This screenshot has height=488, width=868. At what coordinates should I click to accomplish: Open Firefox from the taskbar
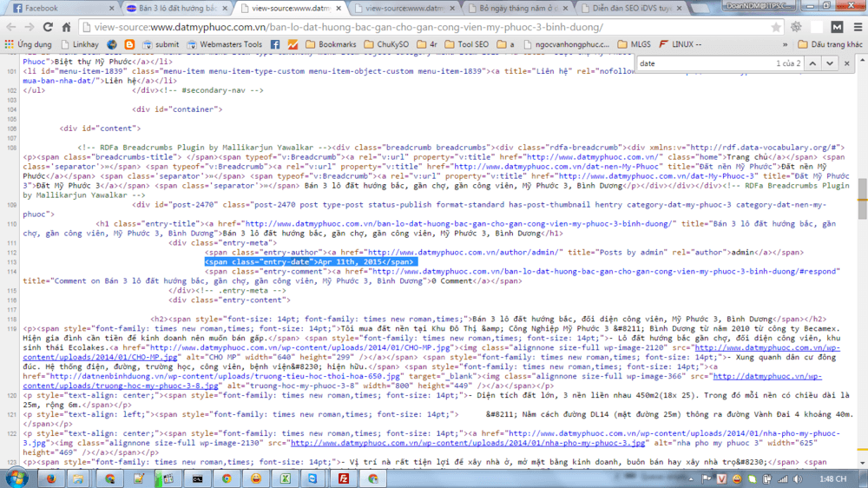(51, 478)
